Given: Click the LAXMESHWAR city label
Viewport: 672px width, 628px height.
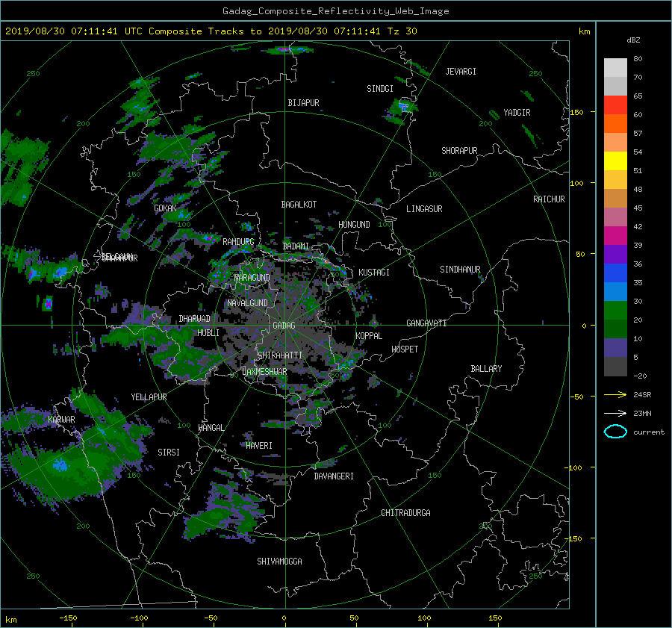Looking at the screenshot, I should tap(264, 372).
